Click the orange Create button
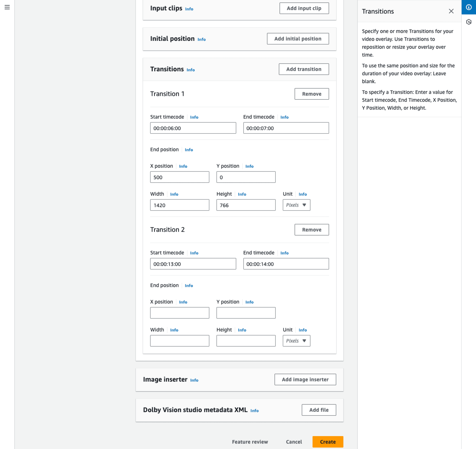This screenshot has width=476, height=449. [x=328, y=442]
